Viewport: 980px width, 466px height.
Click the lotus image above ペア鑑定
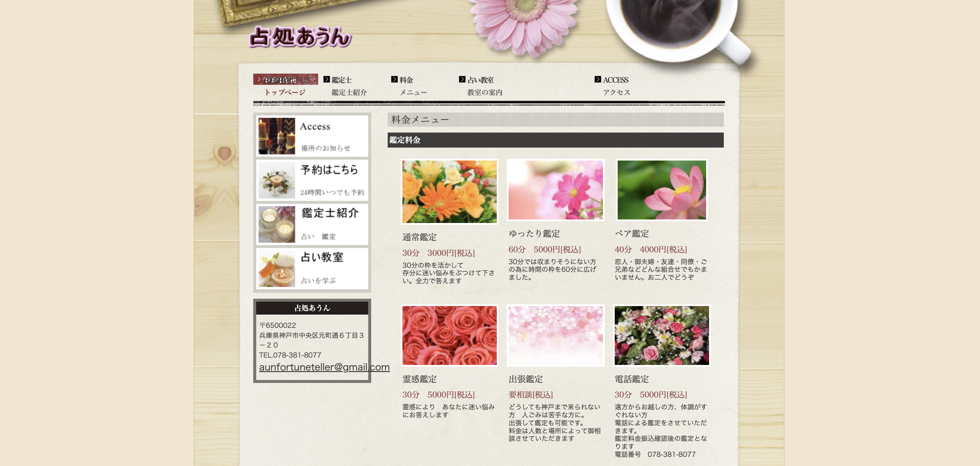662,190
